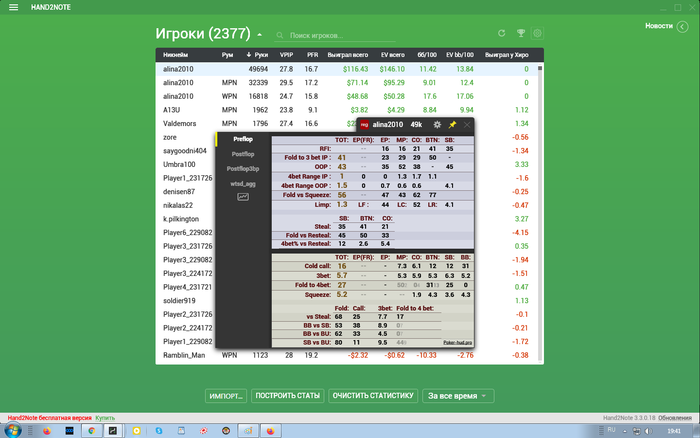Click ПОСТРОИТЬ СТАТЫ button

288,396
